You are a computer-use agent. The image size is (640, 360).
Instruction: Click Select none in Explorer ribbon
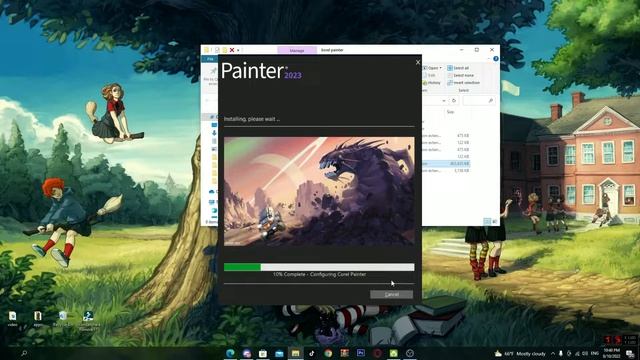tap(460, 75)
